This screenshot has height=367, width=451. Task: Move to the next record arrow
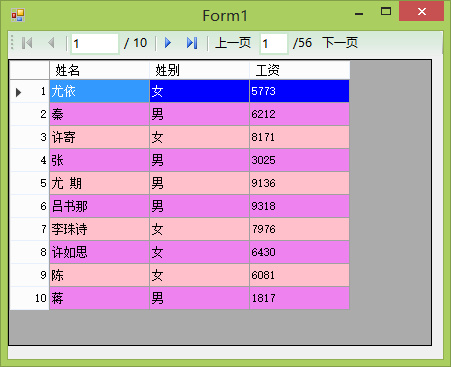(x=168, y=43)
